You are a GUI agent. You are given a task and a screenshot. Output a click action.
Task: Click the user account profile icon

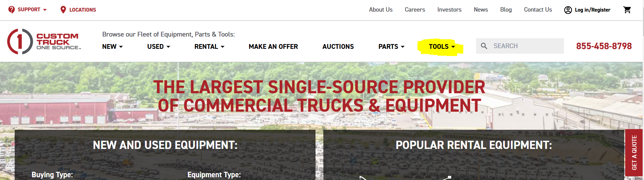coord(568,10)
